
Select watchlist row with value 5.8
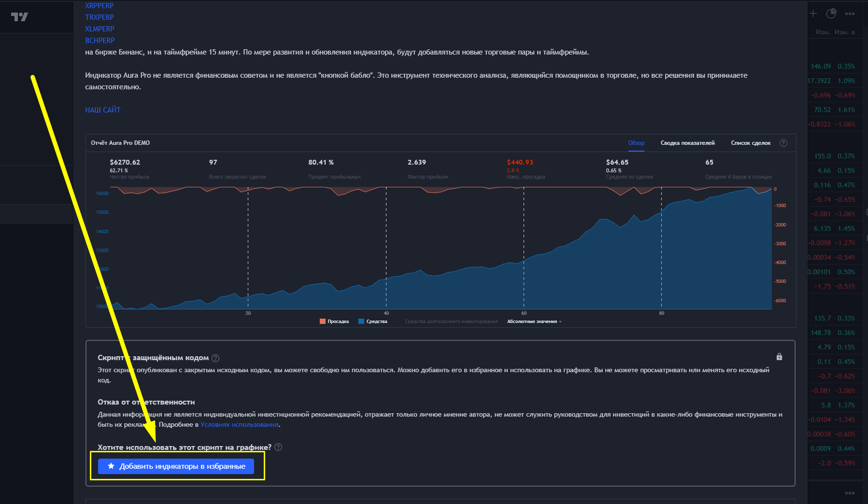point(835,405)
